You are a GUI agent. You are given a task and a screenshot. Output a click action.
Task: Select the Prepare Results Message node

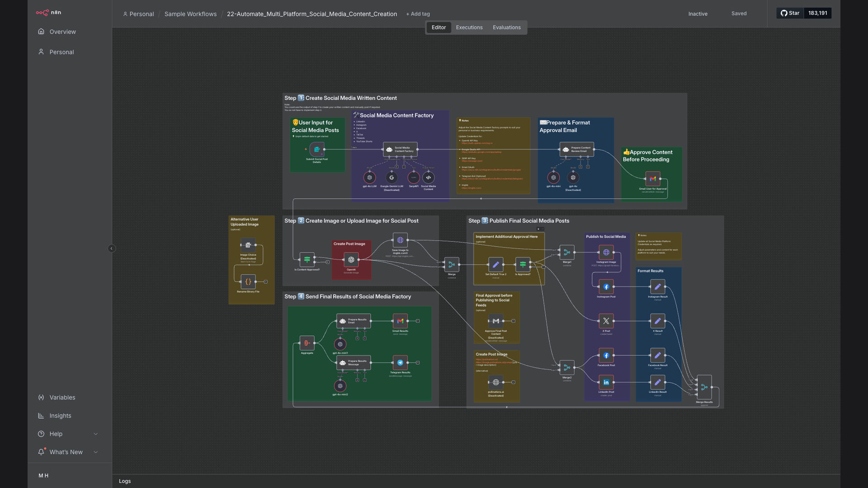coord(354,362)
